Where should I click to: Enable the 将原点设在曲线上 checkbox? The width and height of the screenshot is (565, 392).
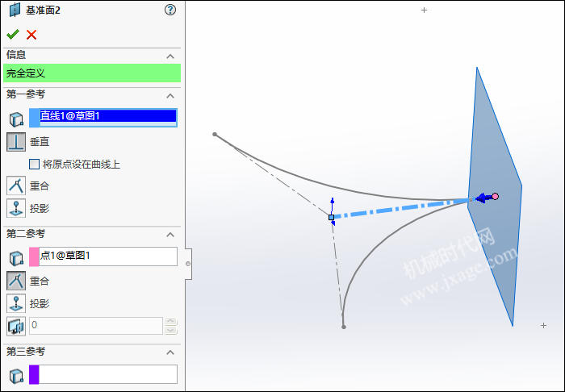(x=34, y=165)
